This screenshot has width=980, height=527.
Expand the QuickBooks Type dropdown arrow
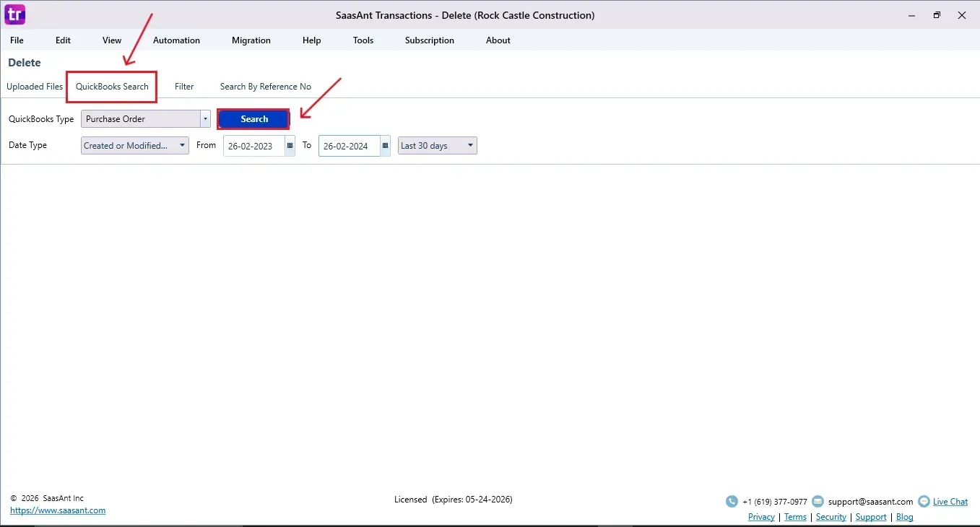205,119
